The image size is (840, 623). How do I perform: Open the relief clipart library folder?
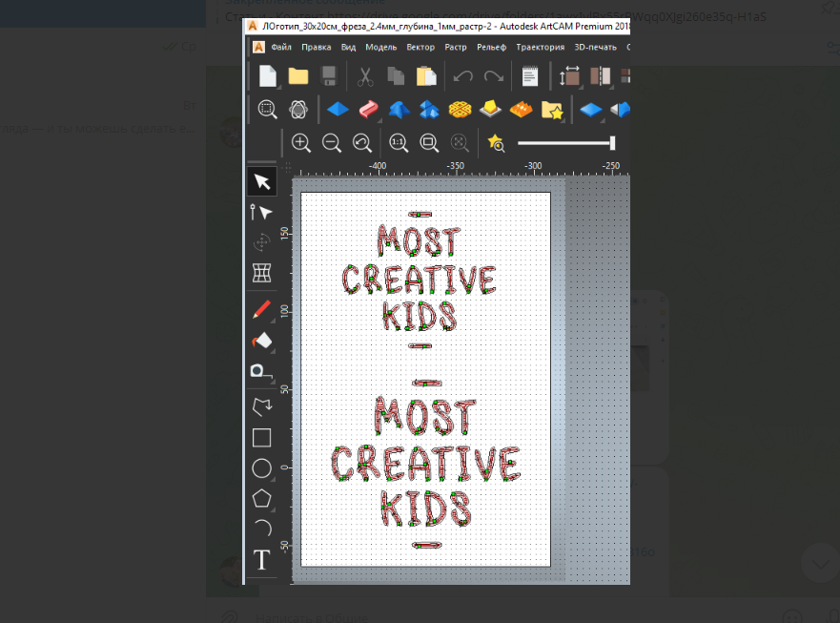[x=552, y=110]
